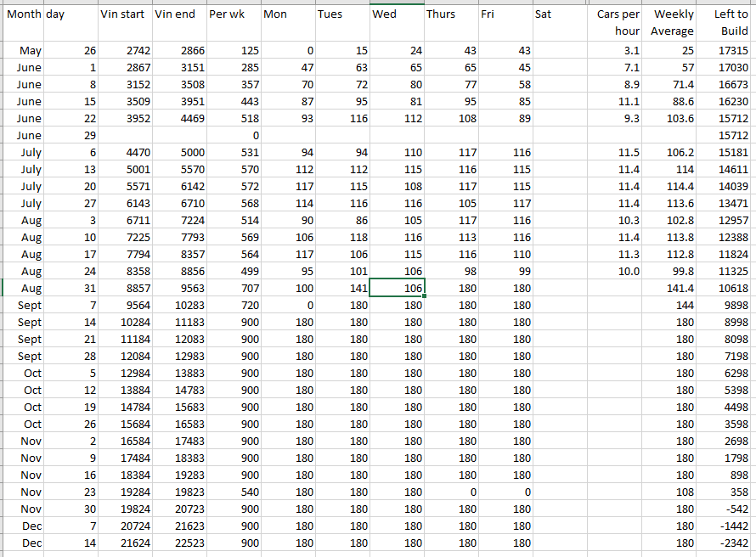The height and width of the screenshot is (557, 756).
Task: Click the Weekly Average value 141.4
Action: [x=670, y=288]
